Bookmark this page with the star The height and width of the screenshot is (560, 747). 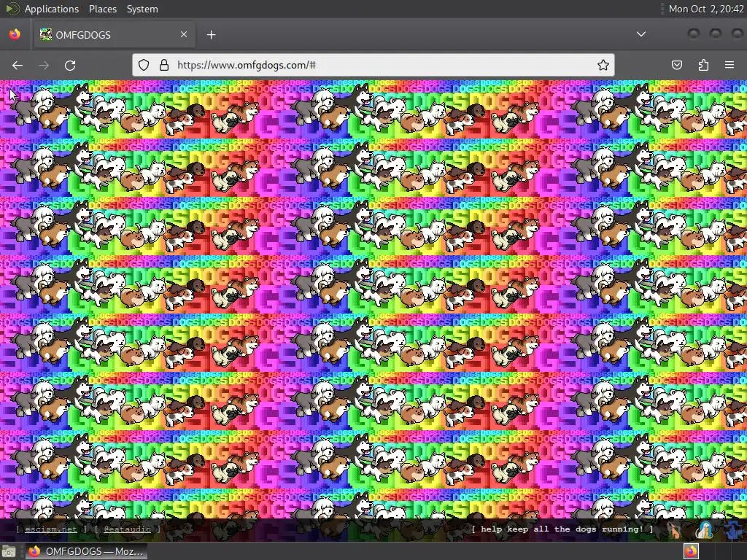(603, 65)
